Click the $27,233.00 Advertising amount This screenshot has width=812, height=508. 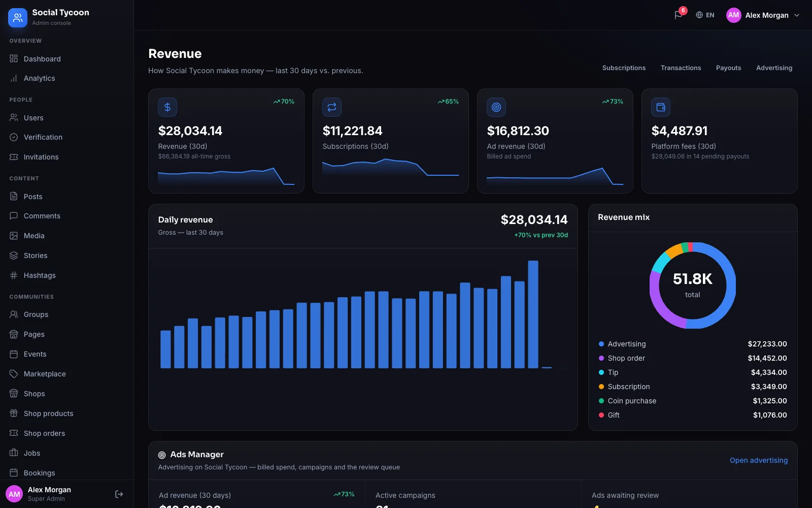click(x=767, y=344)
